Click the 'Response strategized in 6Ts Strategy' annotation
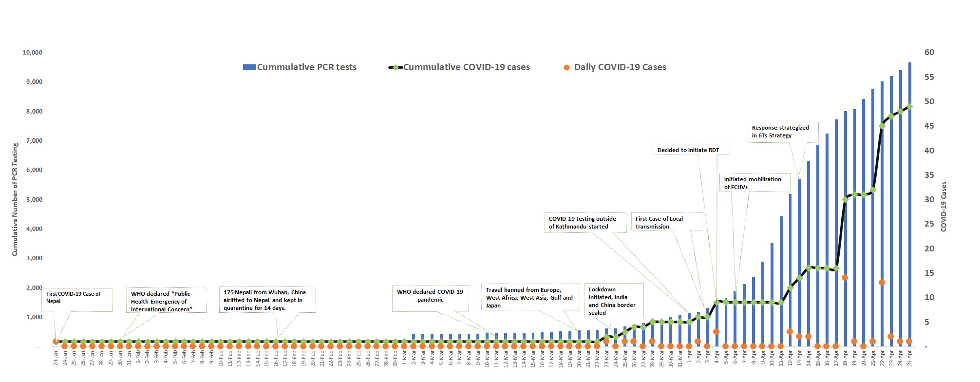Viewport: 980px width, 382px height. [x=780, y=132]
